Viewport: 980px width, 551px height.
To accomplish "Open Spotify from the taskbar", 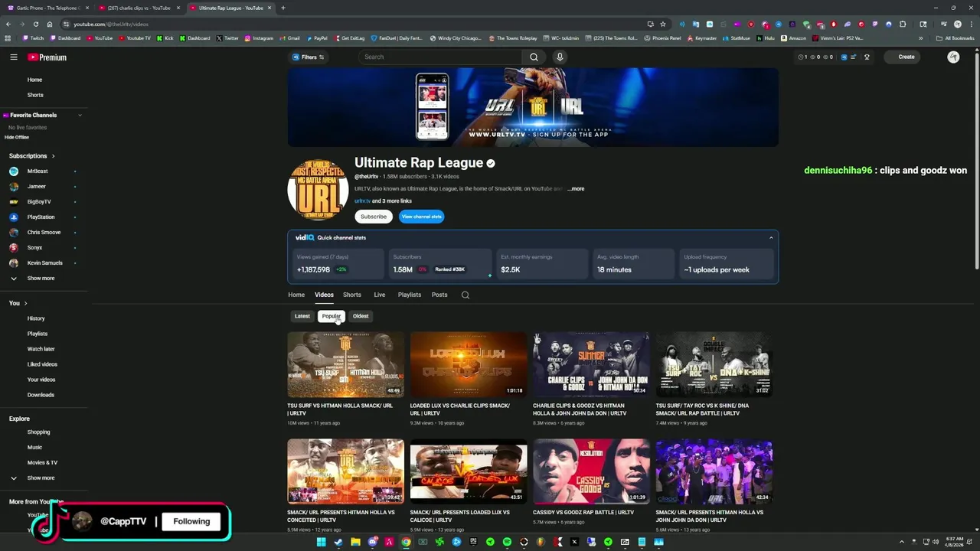I will coord(507,543).
